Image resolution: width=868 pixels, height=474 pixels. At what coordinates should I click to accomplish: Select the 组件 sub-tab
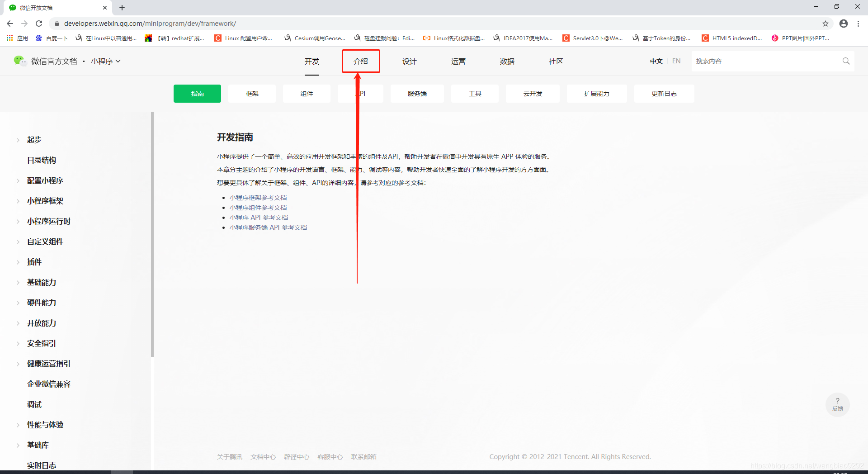pos(307,94)
